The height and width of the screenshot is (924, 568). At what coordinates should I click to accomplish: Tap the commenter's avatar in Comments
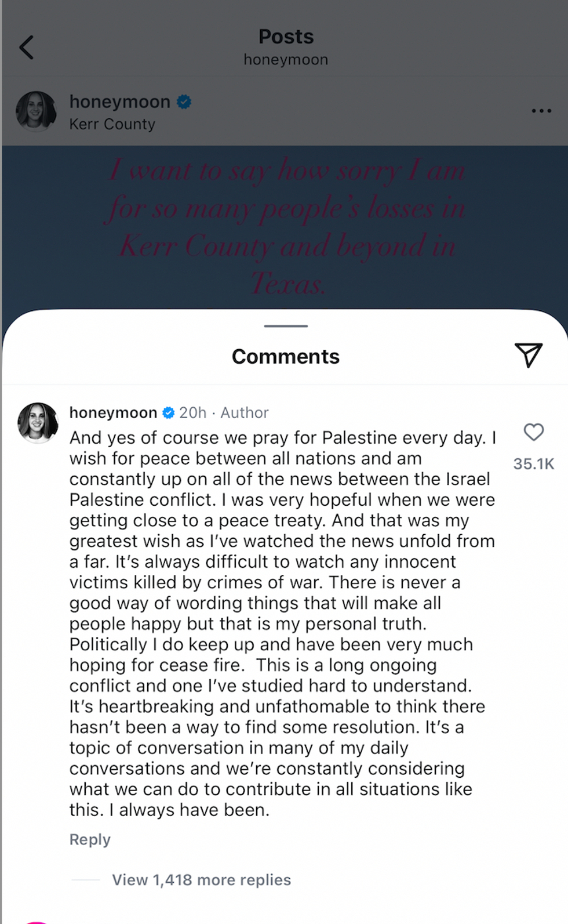(38, 423)
